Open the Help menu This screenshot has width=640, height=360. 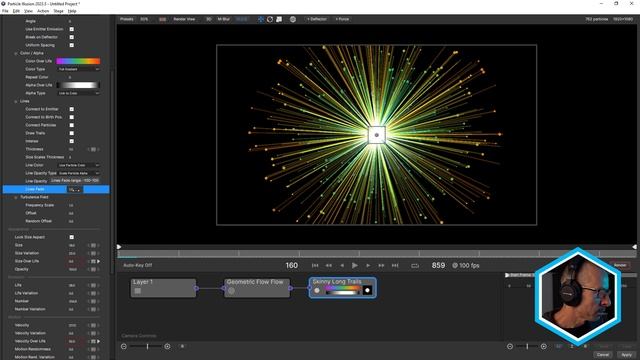point(72,11)
